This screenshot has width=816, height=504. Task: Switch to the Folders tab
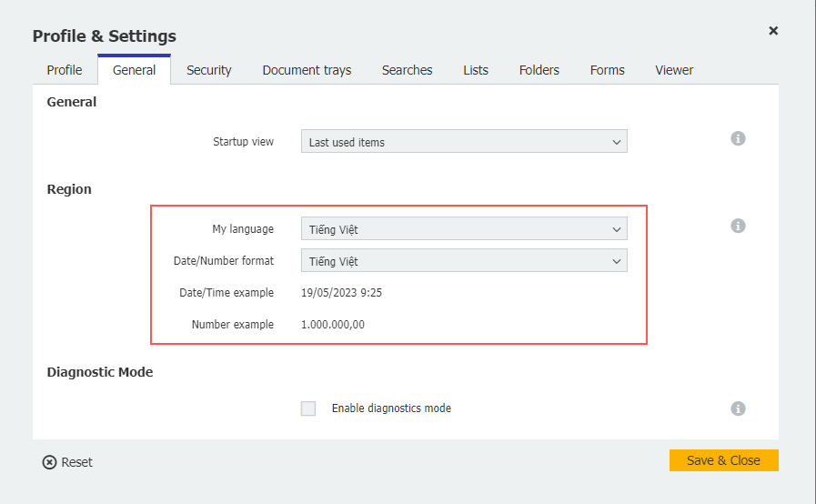click(539, 70)
